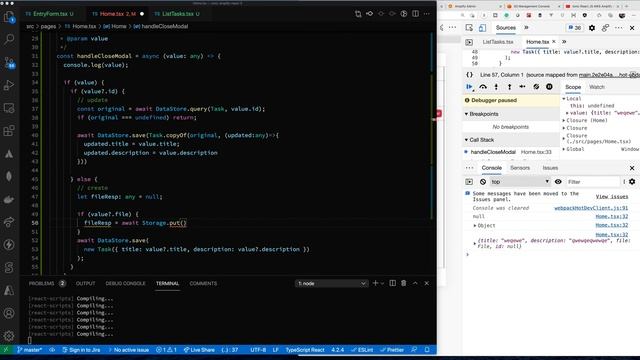
Task: Step into next function call
Action: tap(496, 87)
